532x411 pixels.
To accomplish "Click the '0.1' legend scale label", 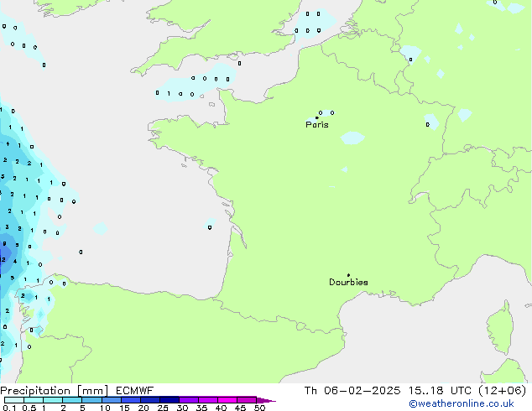I will tap(9, 408).
